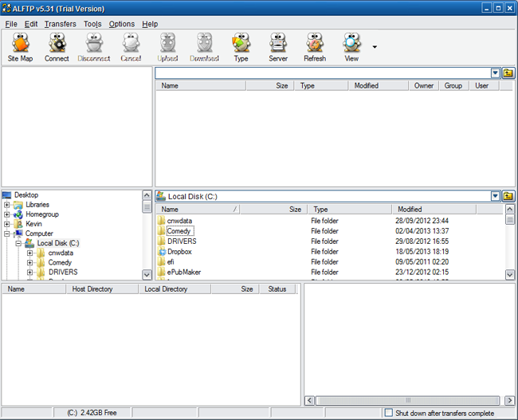Image resolution: width=518 pixels, height=420 pixels.
Task: Click Host Directory column in transfer queue
Action: (102, 289)
